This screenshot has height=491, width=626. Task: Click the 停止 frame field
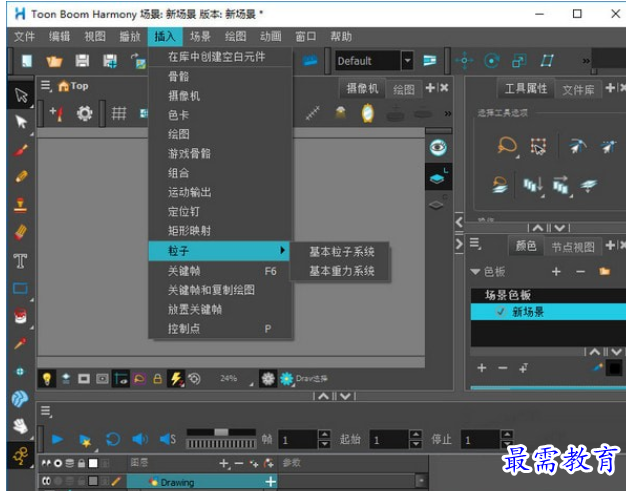click(x=481, y=440)
